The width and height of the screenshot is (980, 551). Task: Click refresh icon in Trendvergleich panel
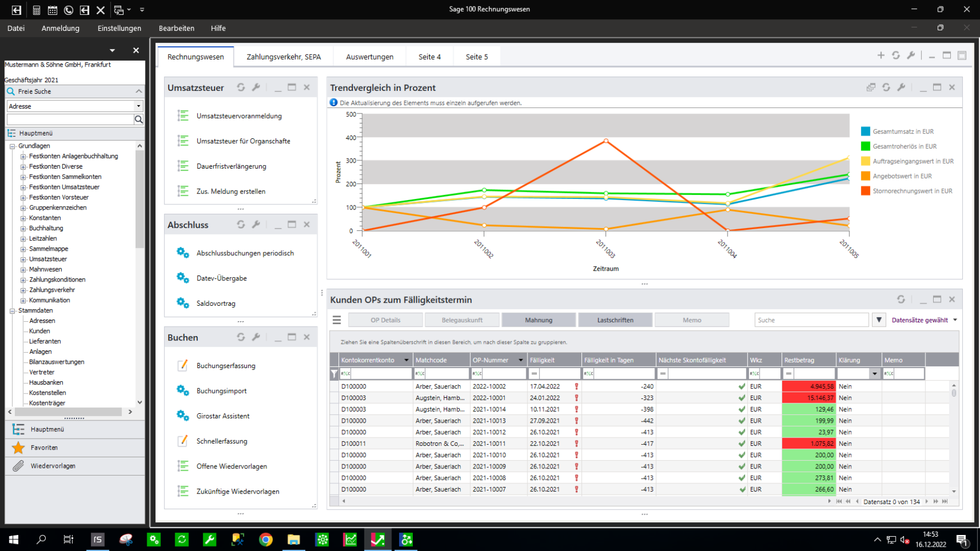pos(886,88)
